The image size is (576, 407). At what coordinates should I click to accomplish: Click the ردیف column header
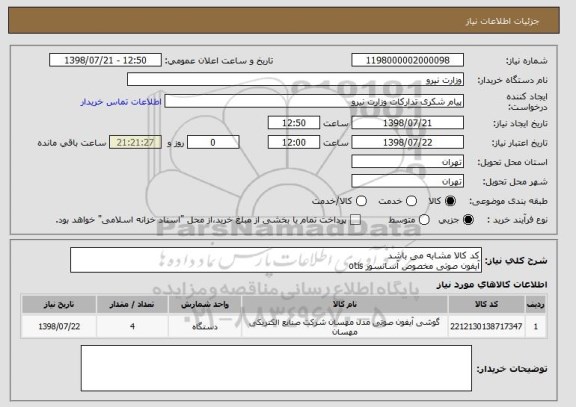tap(536, 304)
